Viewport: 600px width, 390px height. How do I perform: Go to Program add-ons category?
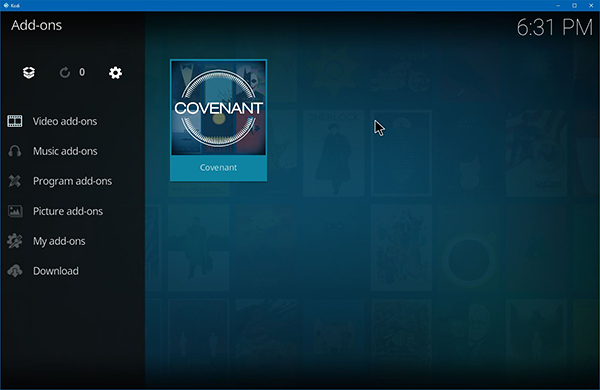72,181
